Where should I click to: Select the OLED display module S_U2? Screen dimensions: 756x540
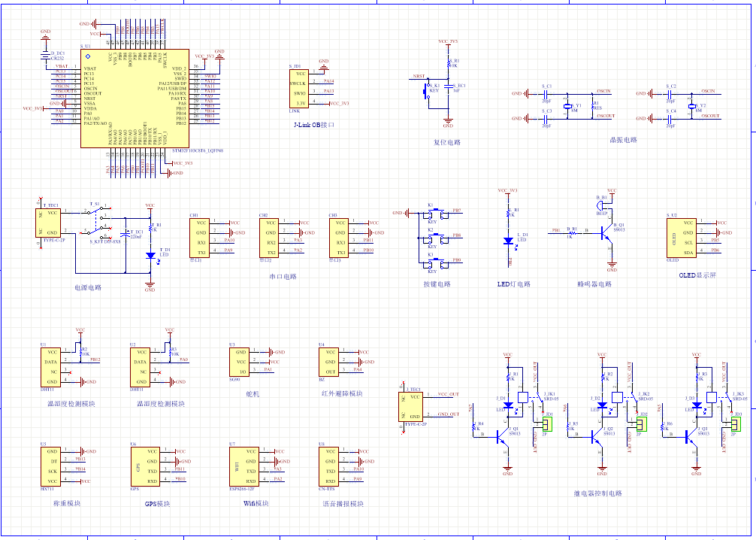pyautogui.click(x=680, y=238)
